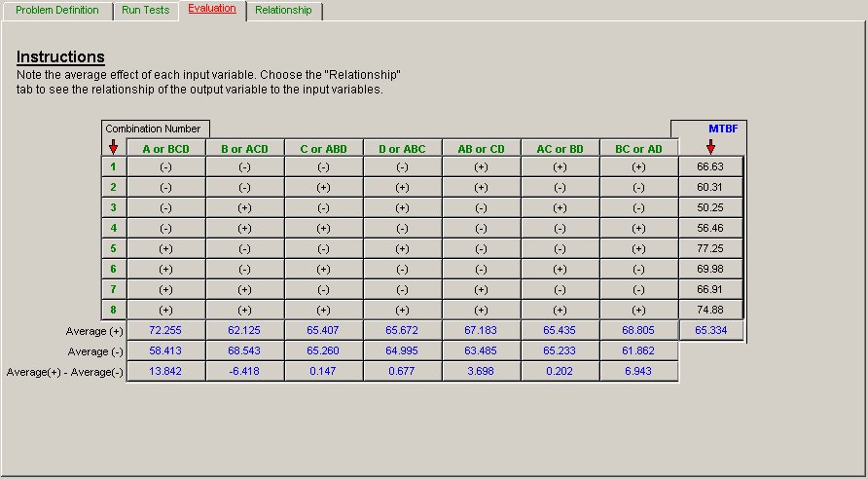
Task: Open the Problem Definition tab
Action: [x=57, y=10]
